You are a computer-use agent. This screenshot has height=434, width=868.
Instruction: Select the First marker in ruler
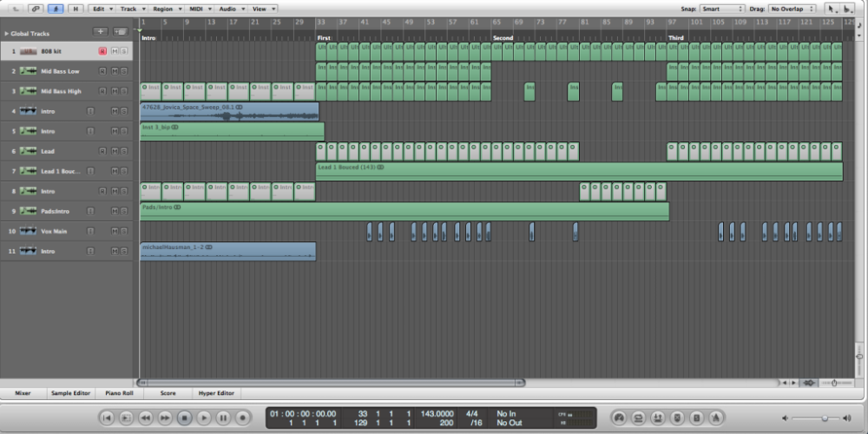pyautogui.click(x=324, y=38)
